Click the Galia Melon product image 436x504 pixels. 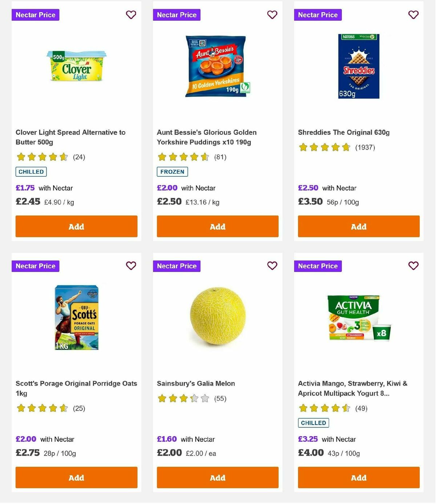[217, 316]
